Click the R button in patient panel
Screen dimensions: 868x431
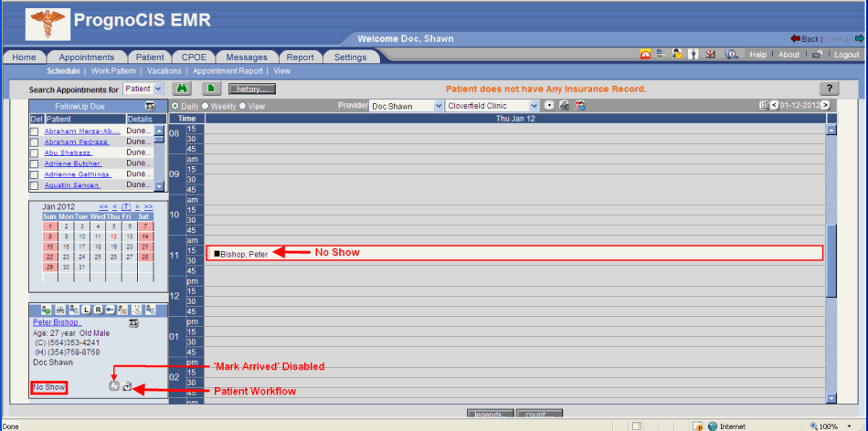98,310
